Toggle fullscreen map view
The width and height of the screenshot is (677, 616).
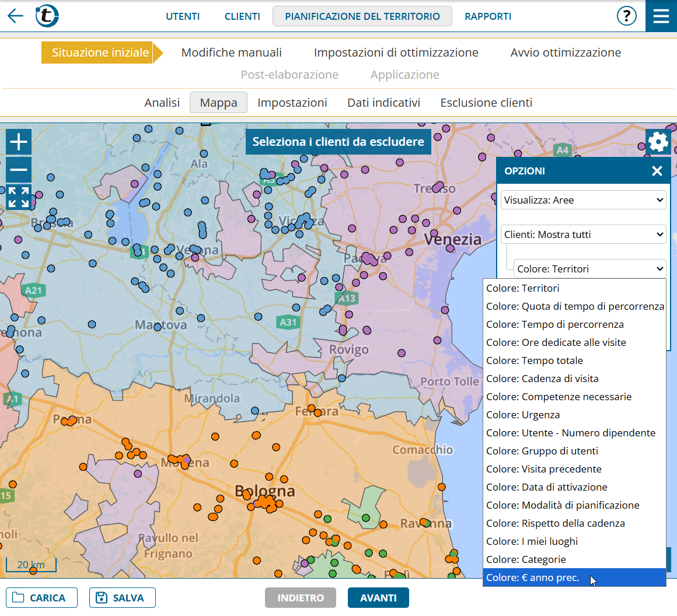click(19, 197)
